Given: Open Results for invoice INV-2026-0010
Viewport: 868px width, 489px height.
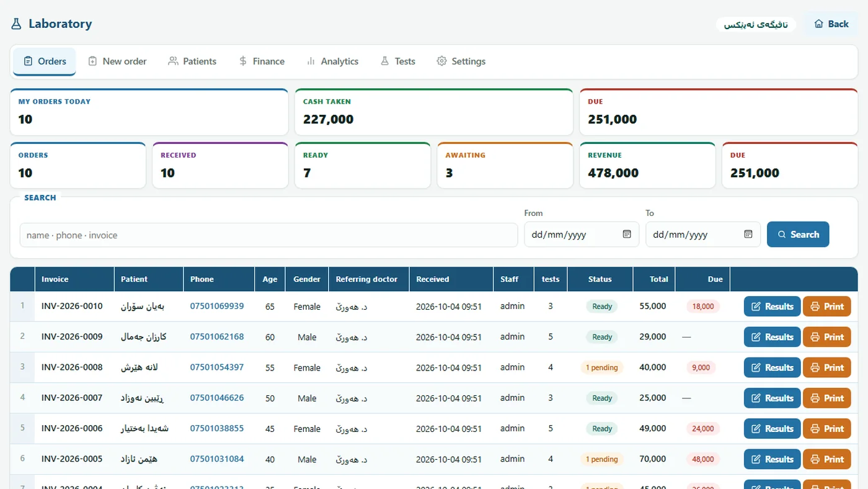Looking at the screenshot, I should tap(773, 307).
